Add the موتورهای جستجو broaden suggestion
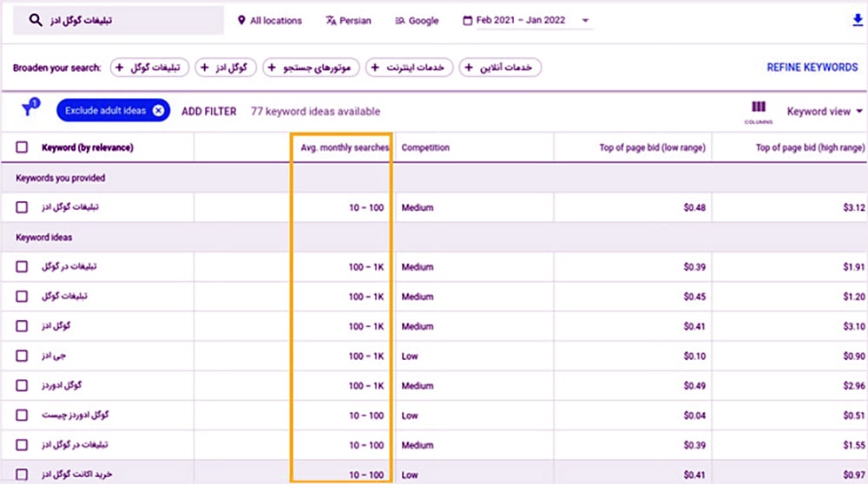 [311, 68]
